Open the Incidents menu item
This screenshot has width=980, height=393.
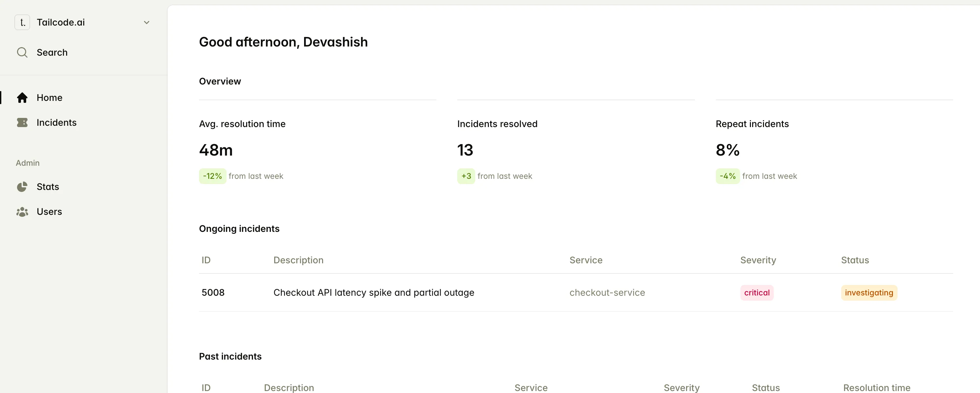(x=56, y=122)
